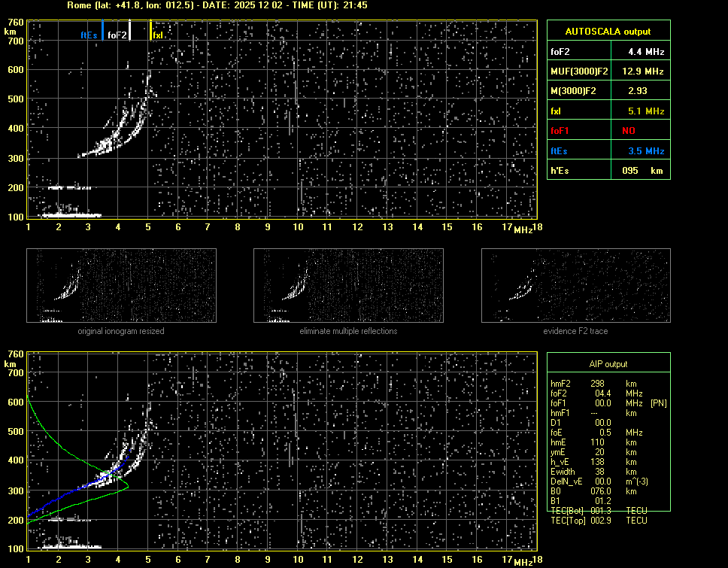
Task: Click the white foF2 marker label
Action: (117, 35)
